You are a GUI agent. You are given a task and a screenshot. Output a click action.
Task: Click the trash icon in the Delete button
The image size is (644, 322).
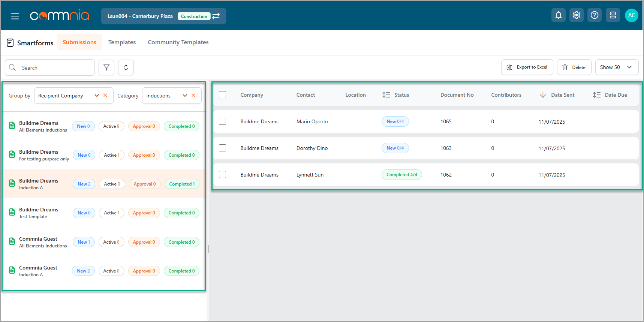(565, 67)
